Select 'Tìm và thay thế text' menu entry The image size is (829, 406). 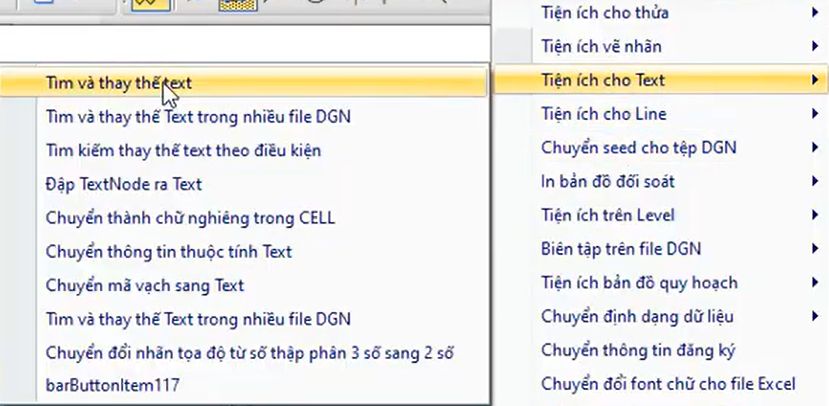click(x=243, y=83)
